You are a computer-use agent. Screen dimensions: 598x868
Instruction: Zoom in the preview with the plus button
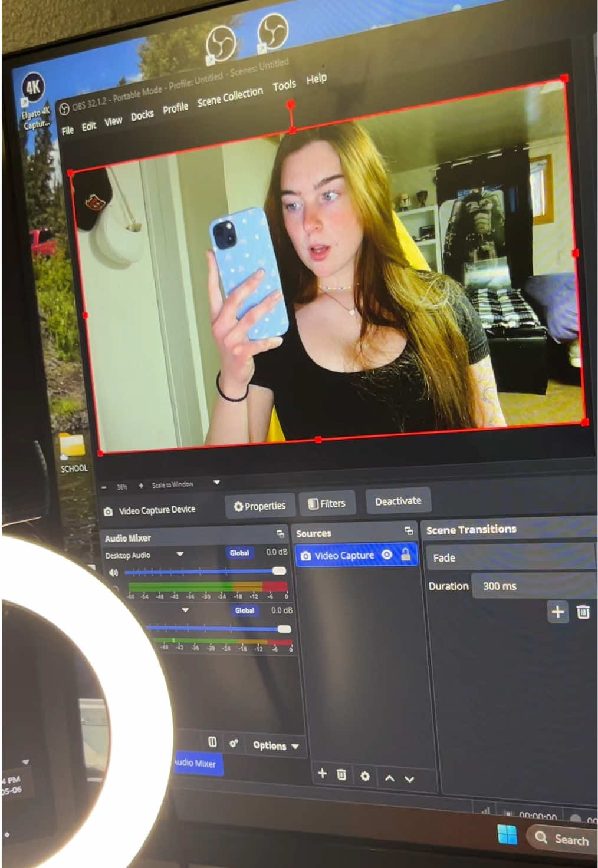pyautogui.click(x=140, y=486)
